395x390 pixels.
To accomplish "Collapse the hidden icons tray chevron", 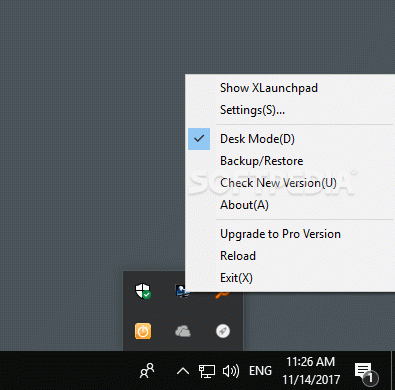I will [x=183, y=371].
